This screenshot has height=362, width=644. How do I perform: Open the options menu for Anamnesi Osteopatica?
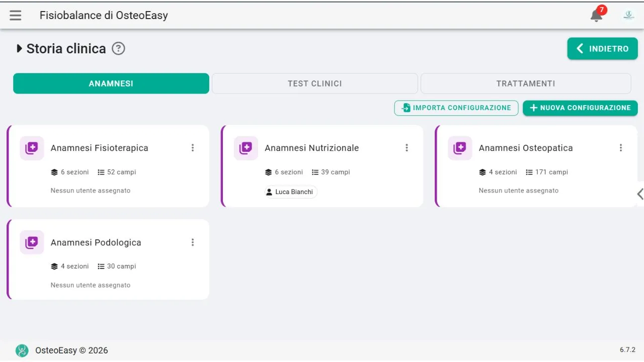621,148
